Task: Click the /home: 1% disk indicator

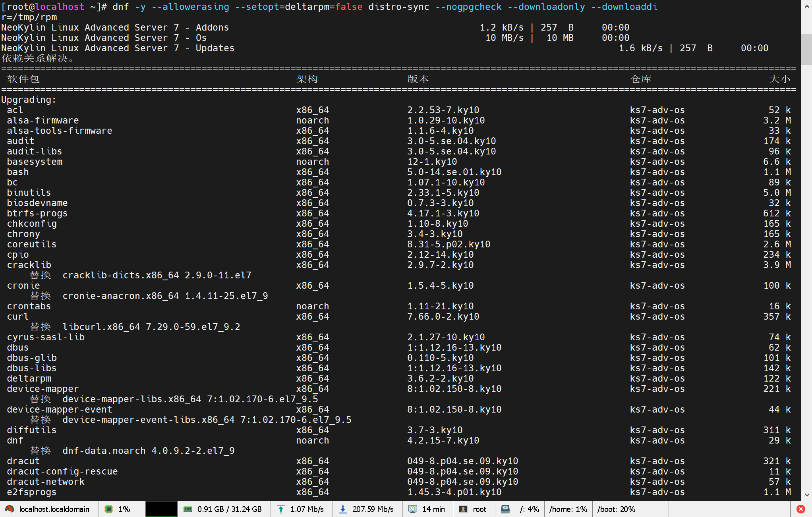Action: 568,509
